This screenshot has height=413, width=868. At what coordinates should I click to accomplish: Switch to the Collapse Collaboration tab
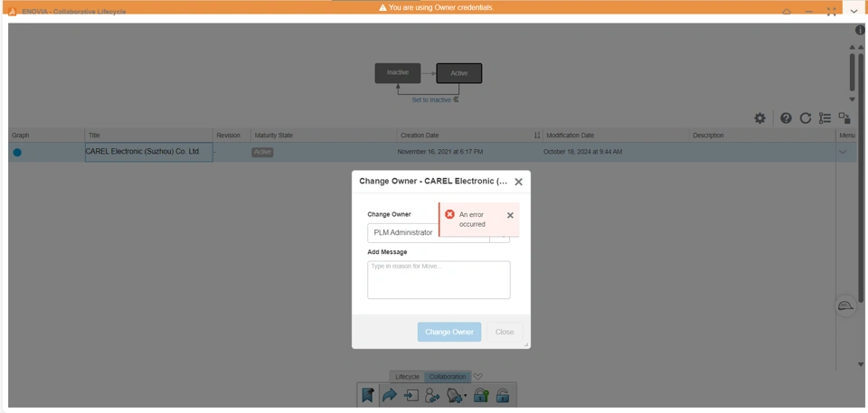tap(448, 377)
